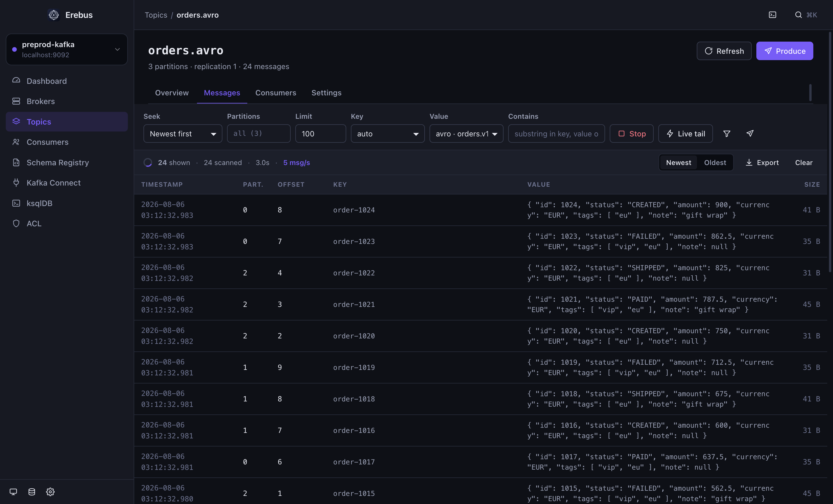
Task: Click the funnel filter icon
Action: click(727, 134)
